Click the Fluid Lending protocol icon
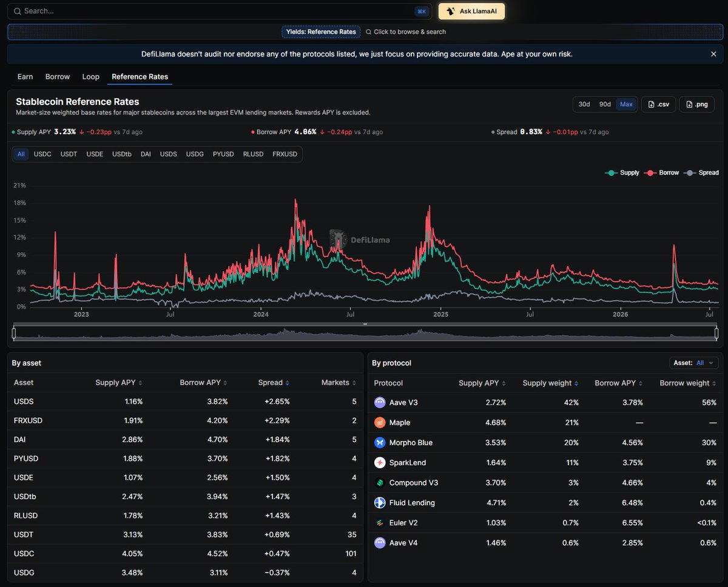728x587 pixels. coord(380,503)
